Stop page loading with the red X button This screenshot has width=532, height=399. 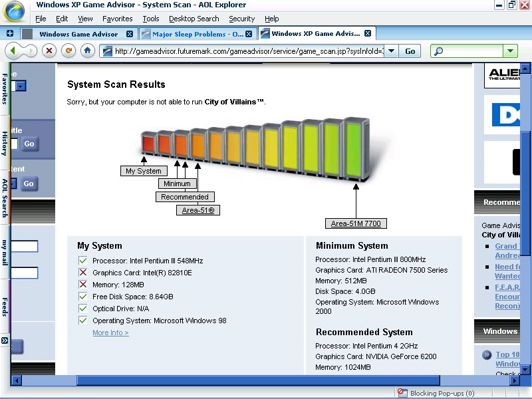[x=49, y=51]
